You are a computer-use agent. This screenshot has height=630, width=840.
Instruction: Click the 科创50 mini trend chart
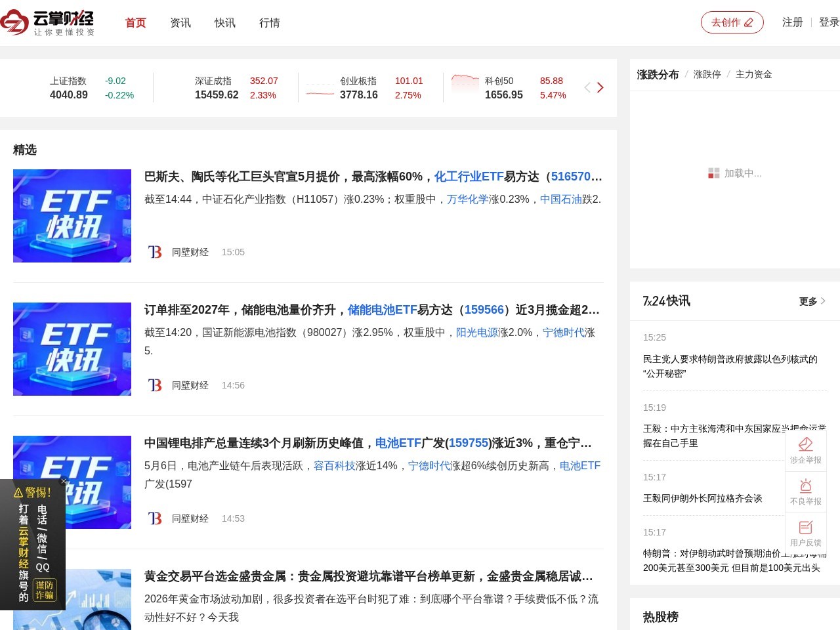point(465,87)
